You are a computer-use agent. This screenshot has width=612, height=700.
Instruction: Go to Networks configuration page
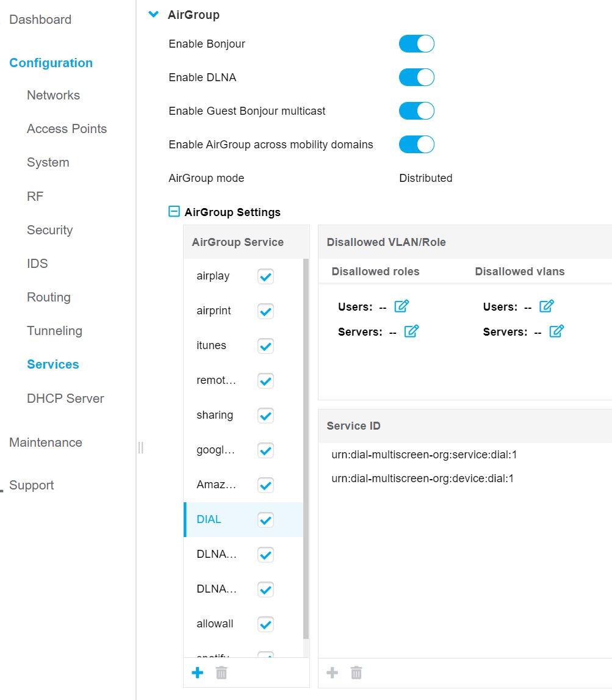coord(53,95)
